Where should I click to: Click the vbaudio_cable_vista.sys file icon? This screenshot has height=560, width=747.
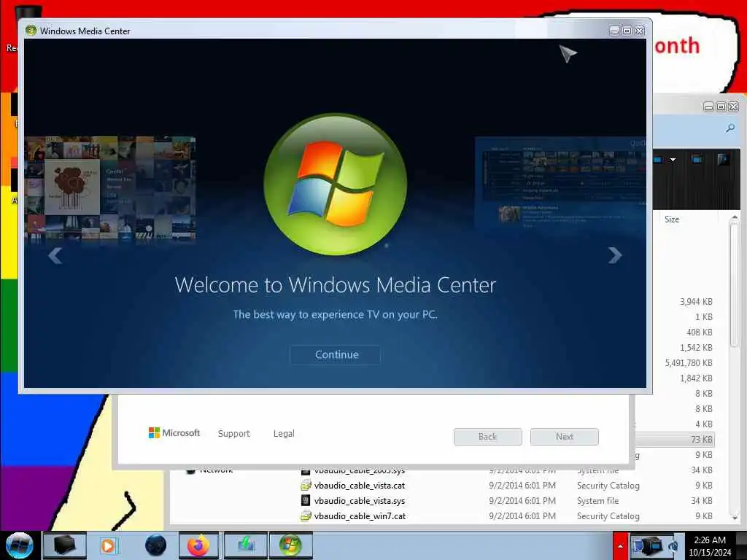click(x=306, y=501)
